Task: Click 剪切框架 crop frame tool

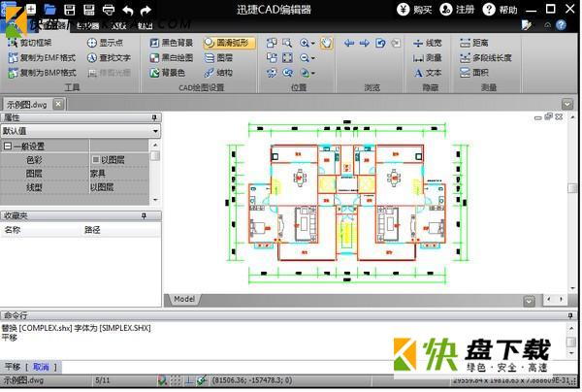Action: [30, 43]
